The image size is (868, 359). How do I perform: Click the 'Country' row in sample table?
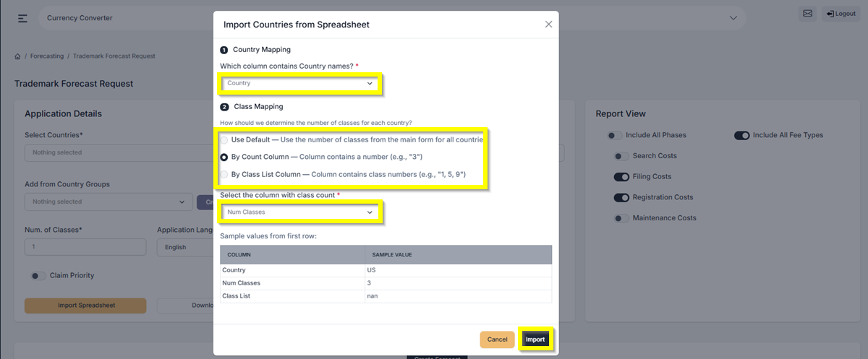tap(386, 270)
